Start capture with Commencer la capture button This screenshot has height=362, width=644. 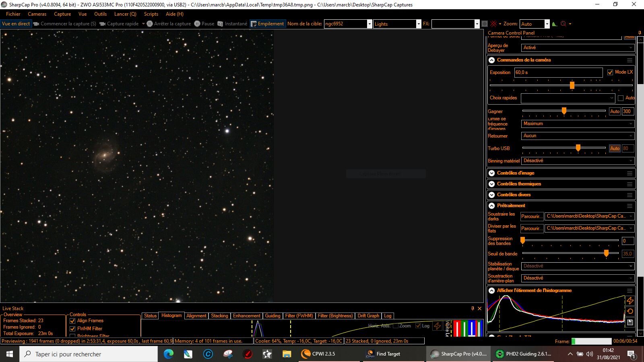65,24
